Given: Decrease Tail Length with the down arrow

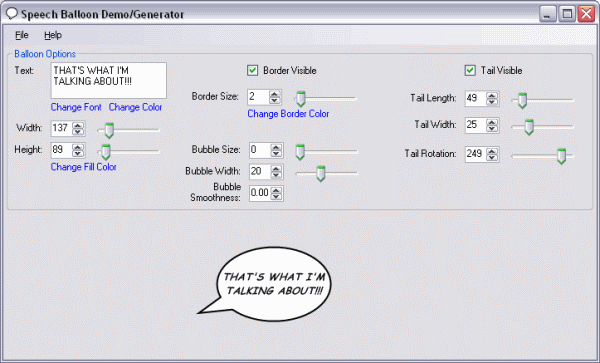Looking at the screenshot, I should pos(492,102).
